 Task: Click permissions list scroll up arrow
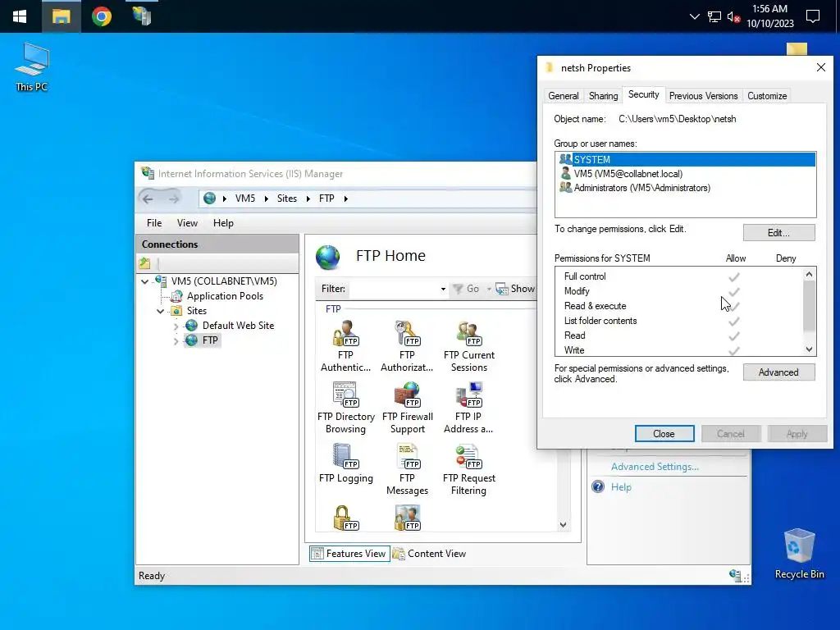[809, 274]
